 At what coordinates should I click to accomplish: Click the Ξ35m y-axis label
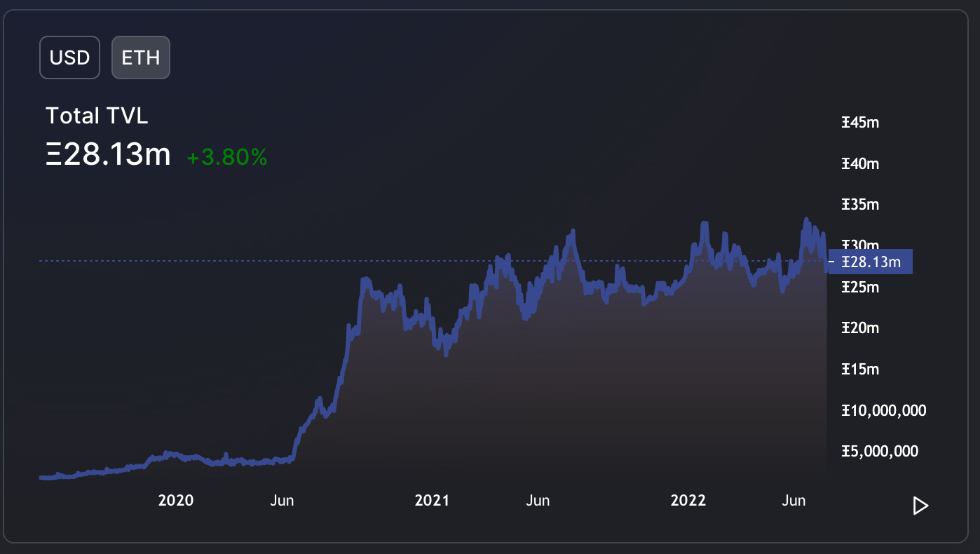pyautogui.click(x=860, y=205)
